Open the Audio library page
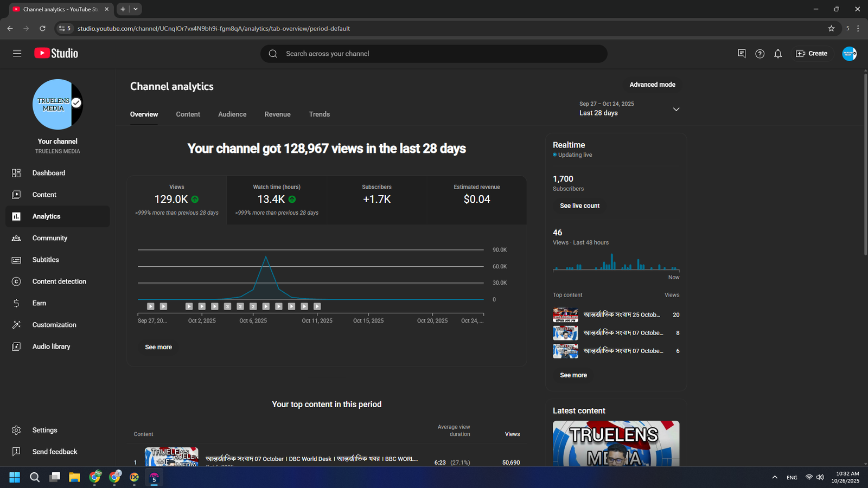This screenshot has height=488, width=868. (51, 346)
